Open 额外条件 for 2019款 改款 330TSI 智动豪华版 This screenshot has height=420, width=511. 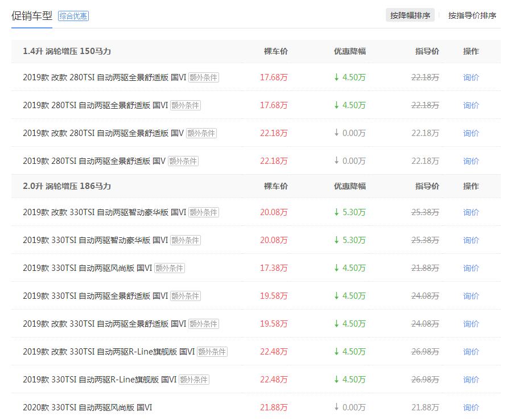point(203,212)
